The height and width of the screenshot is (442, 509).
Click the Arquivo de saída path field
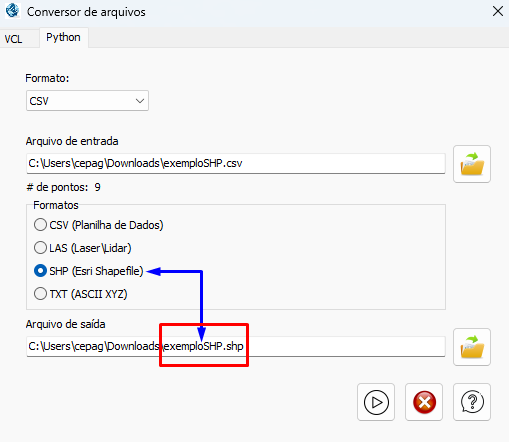point(236,346)
